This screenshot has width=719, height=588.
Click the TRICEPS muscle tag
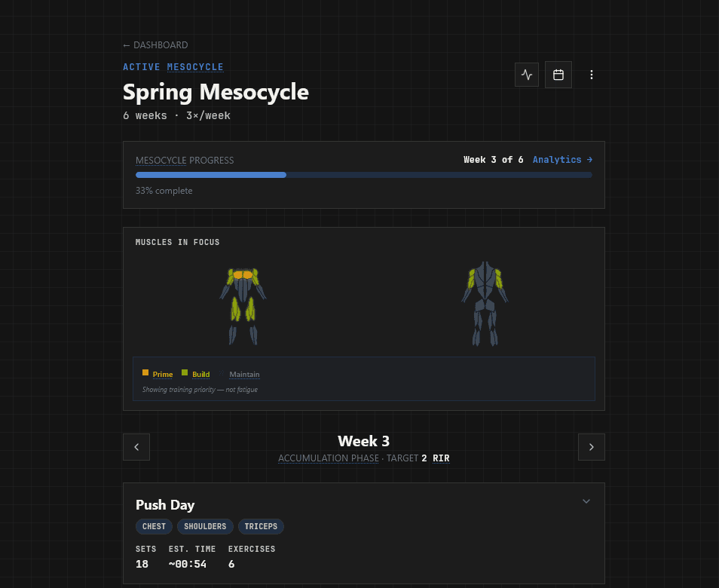pos(261,526)
